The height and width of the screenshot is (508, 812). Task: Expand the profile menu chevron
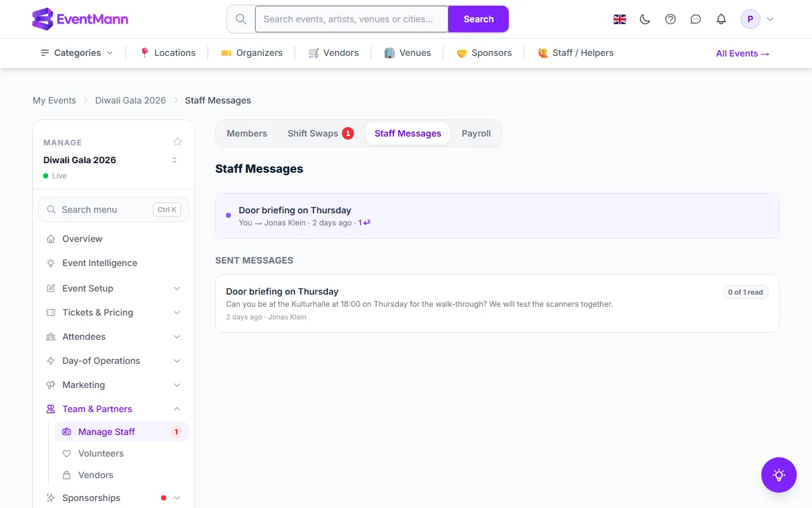pos(770,19)
